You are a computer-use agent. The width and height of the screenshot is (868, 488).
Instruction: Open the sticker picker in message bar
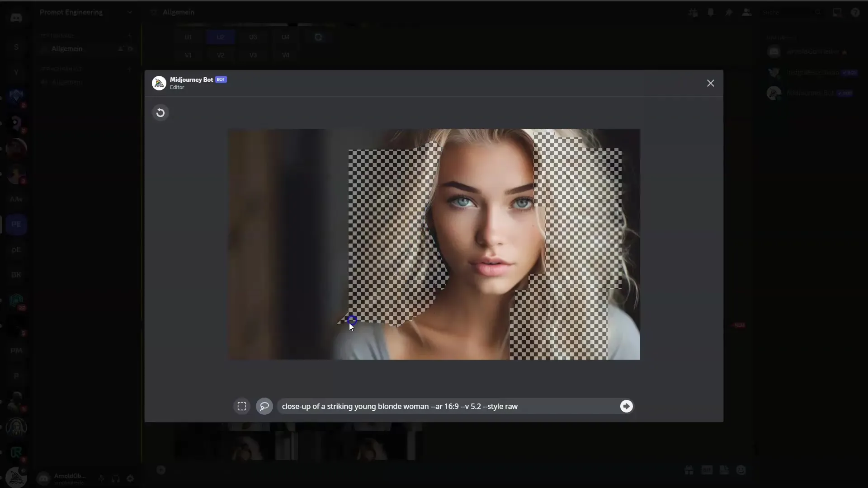[x=724, y=470]
